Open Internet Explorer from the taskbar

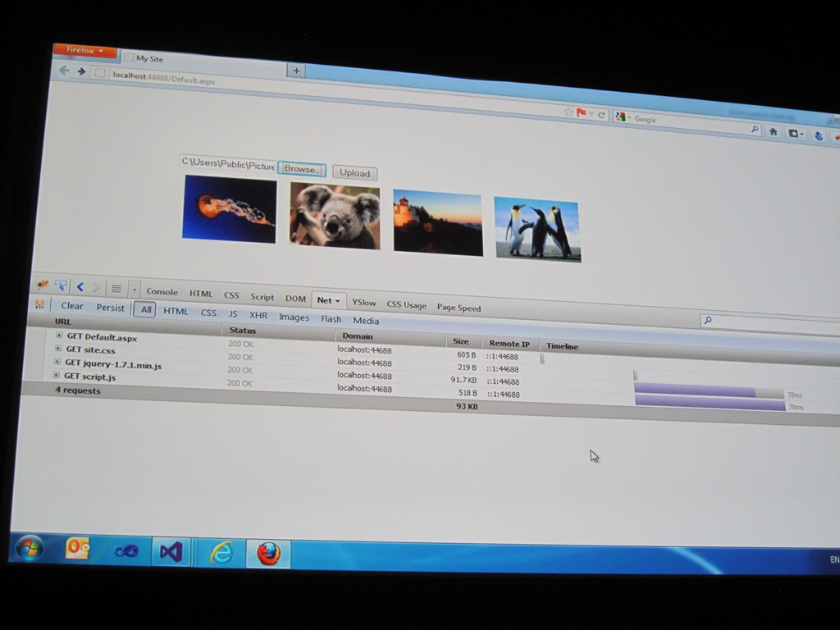(x=221, y=552)
